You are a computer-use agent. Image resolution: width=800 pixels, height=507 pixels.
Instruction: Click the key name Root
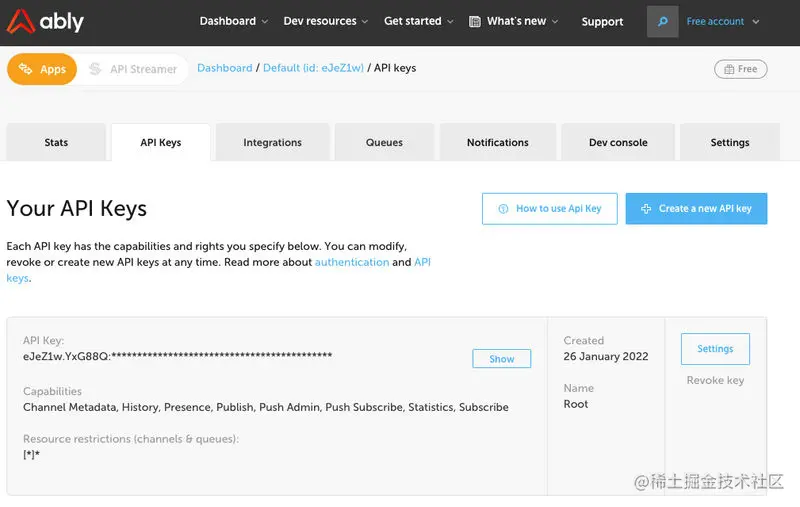click(576, 404)
